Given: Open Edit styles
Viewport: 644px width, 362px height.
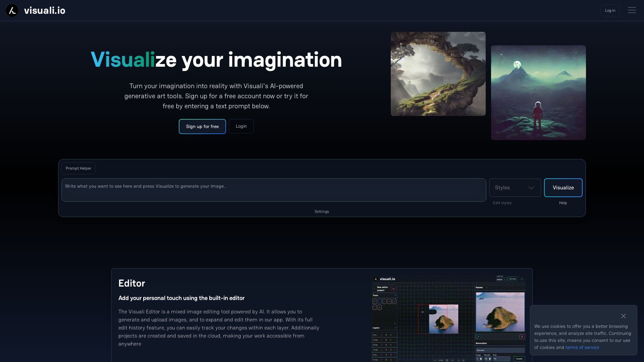Looking at the screenshot, I should pos(502,203).
